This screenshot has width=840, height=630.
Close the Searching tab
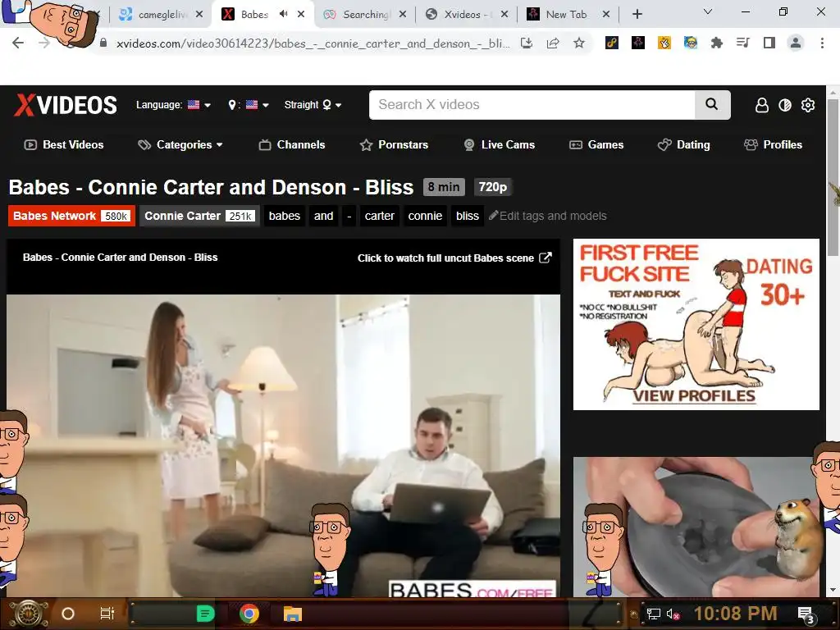tap(402, 15)
